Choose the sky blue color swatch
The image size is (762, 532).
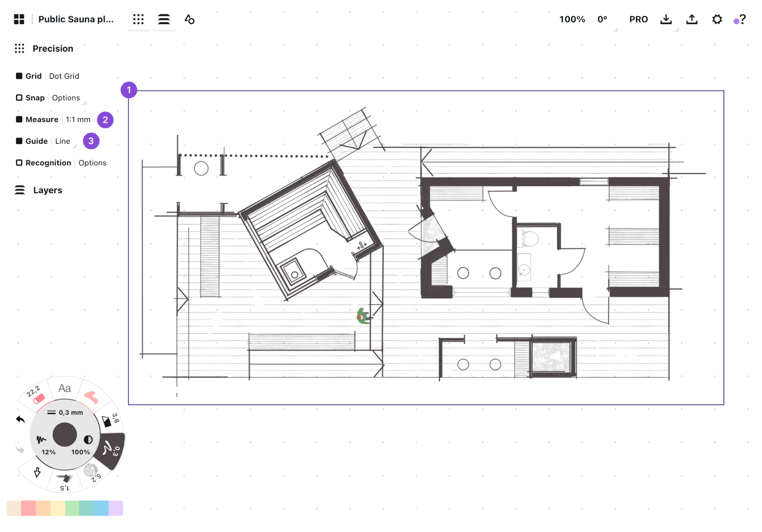101,508
